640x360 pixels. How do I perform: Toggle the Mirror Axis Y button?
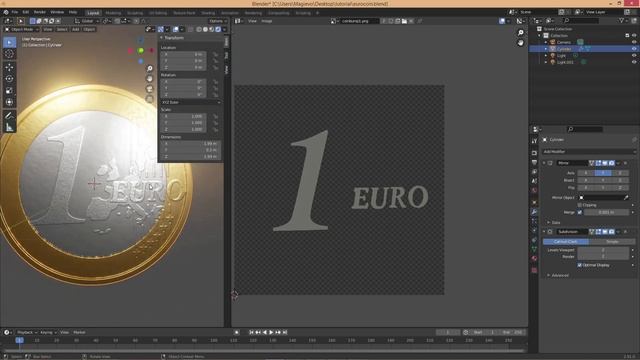pyautogui.click(x=603, y=173)
